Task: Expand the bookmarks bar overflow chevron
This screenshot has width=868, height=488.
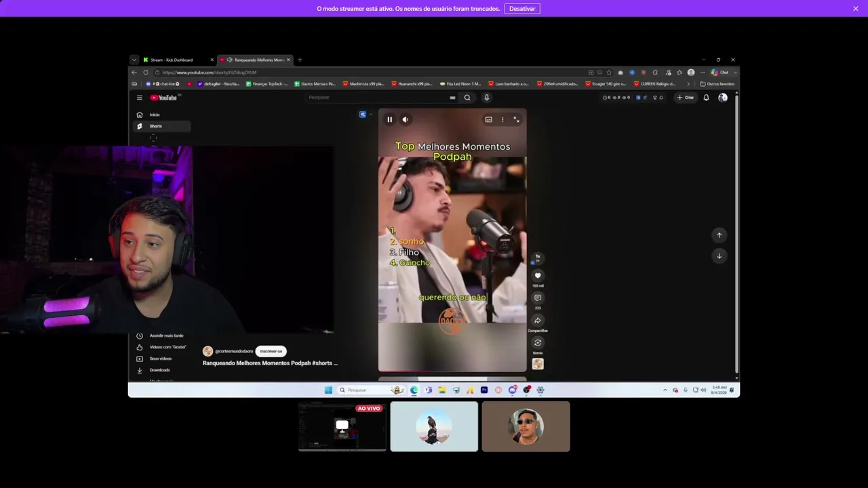Action: 688,84
